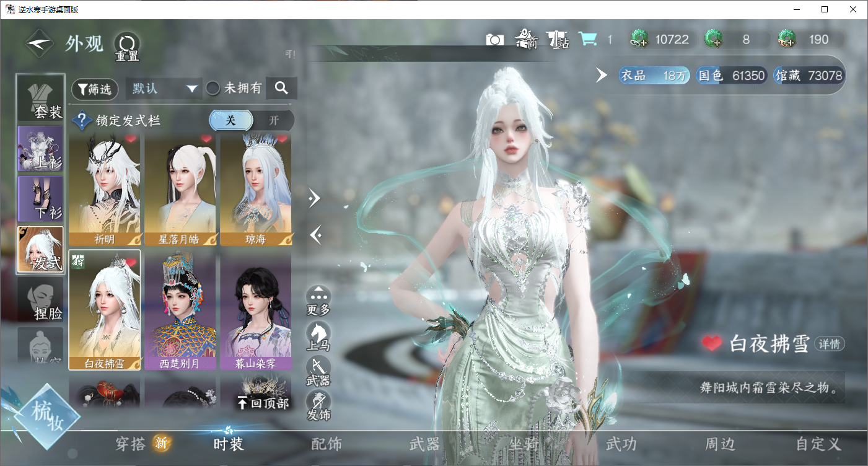Select the 上衫 upper garment category
The image size is (868, 466).
tap(40, 149)
